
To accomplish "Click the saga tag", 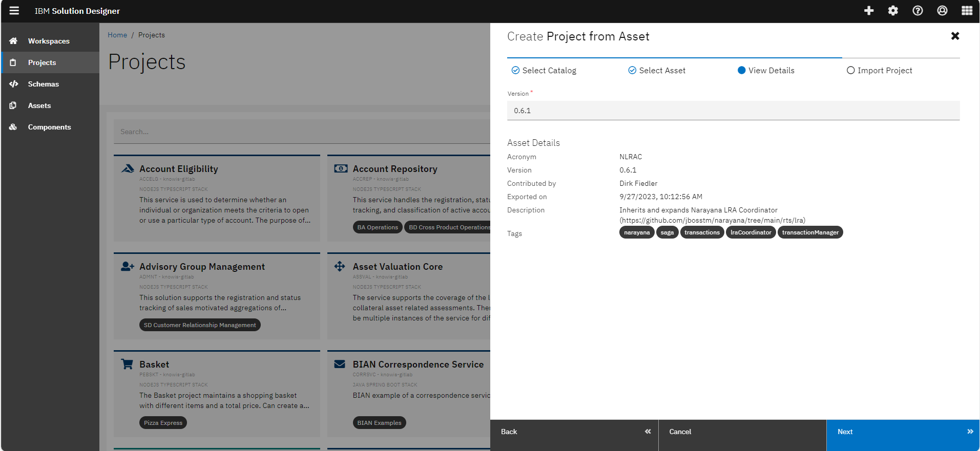I will [667, 232].
